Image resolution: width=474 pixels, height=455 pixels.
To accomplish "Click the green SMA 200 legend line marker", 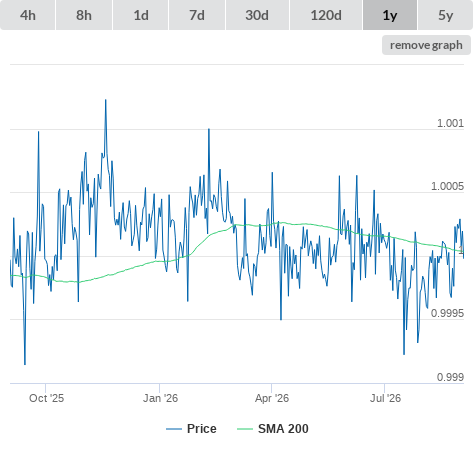I will (245, 429).
